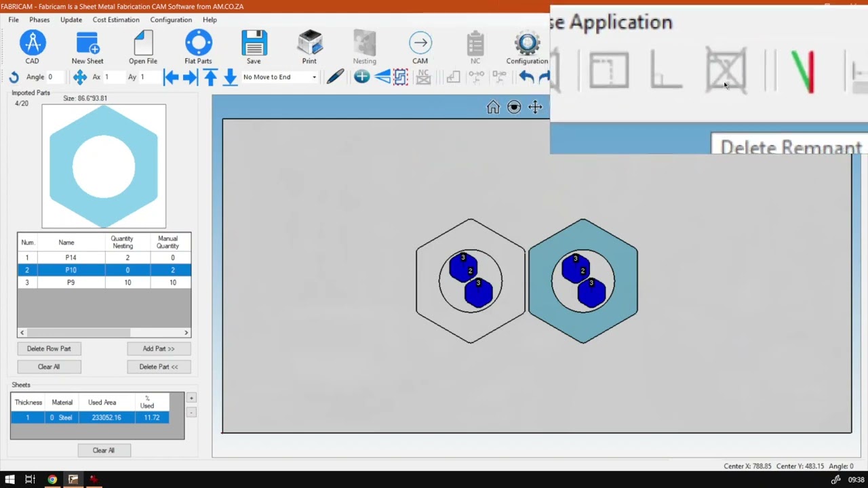Image resolution: width=868 pixels, height=488 pixels.
Task: Click the blue plus circle icon
Action: pos(361,77)
